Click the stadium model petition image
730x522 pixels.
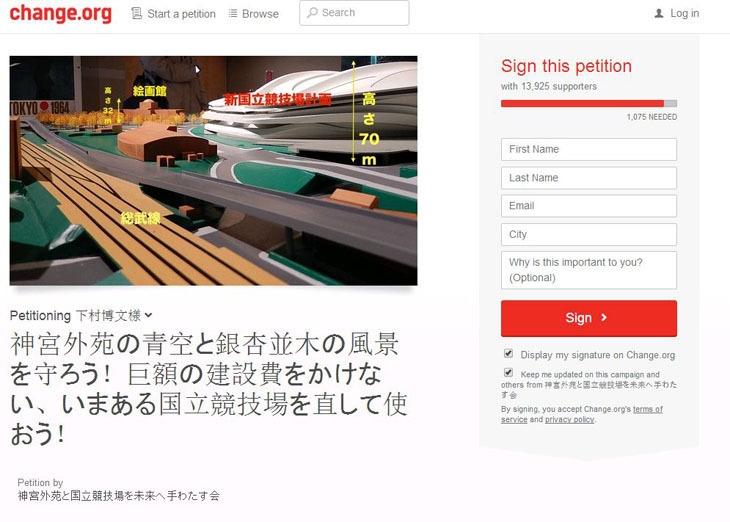(x=213, y=170)
